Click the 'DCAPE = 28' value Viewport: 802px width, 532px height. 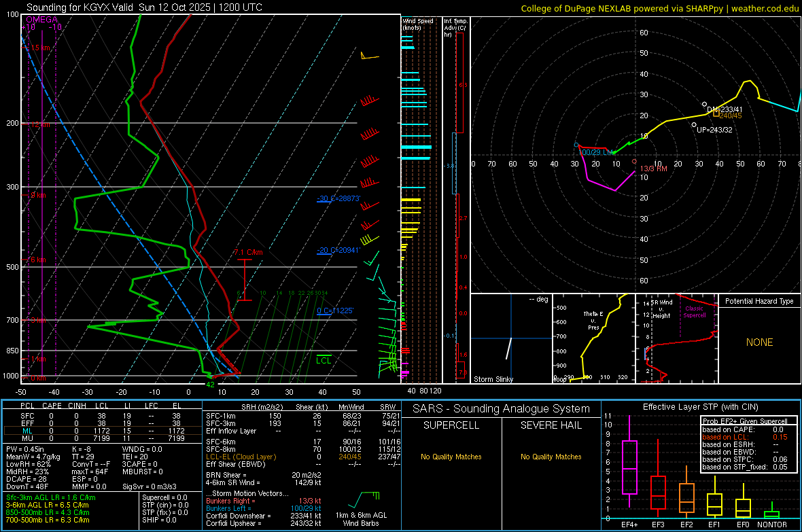(x=27, y=479)
